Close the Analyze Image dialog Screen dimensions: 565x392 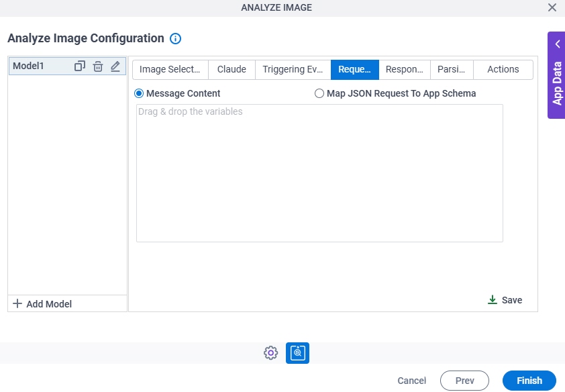(552, 7)
